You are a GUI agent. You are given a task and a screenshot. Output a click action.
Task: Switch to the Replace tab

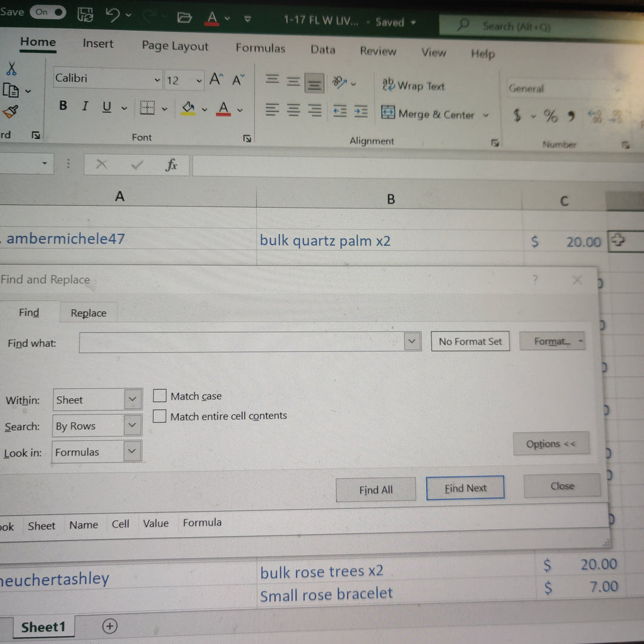click(x=88, y=313)
